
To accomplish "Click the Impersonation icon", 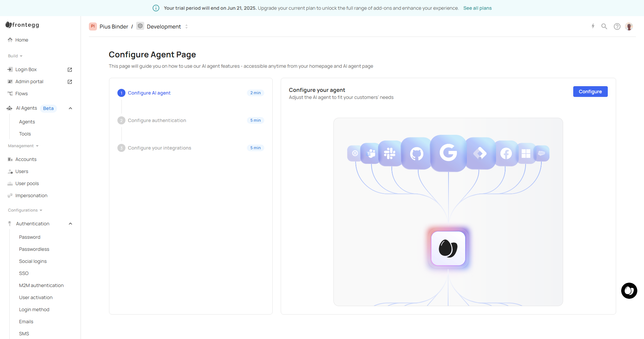I will point(10,195).
